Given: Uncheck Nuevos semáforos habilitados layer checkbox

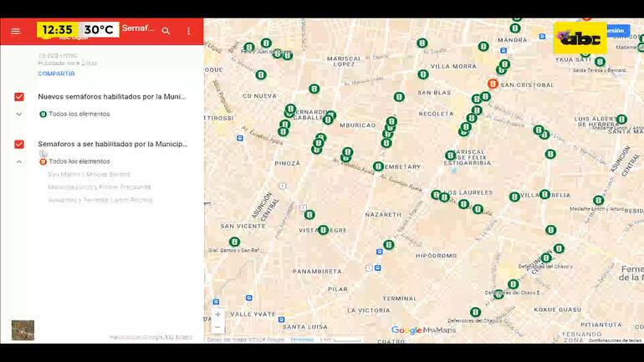Looking at the screenshot, I should 19,97.
